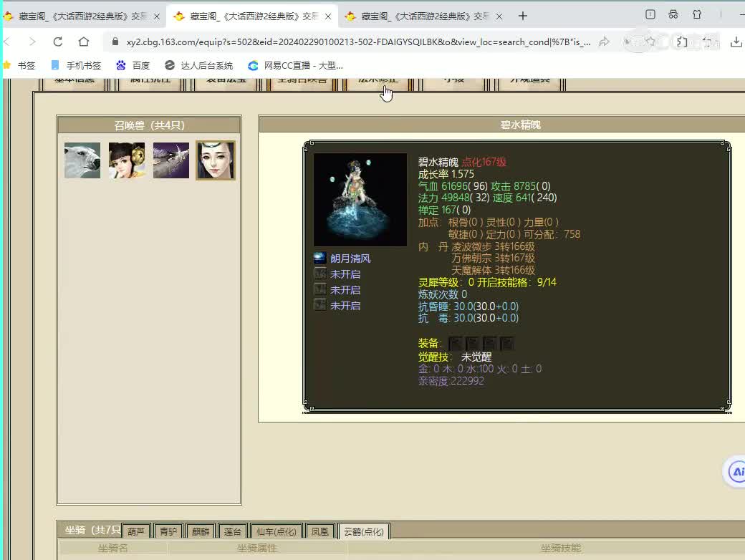The image size is (745, 560).
Task: Click the first 未开启 skill slot
Action: click(319, 274)
